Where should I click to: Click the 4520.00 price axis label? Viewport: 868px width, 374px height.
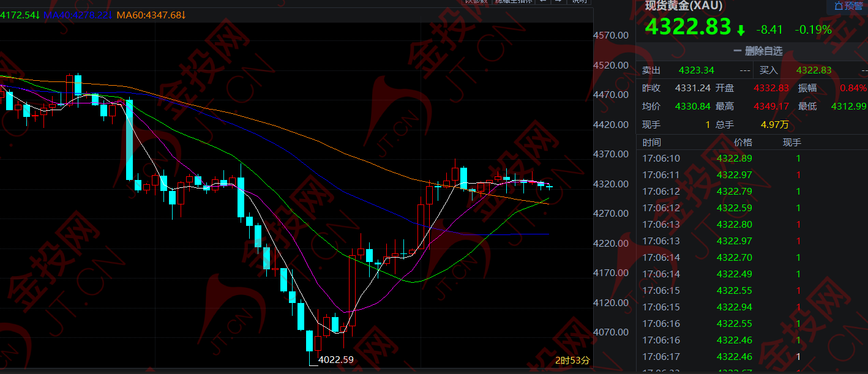pos(611,65)
